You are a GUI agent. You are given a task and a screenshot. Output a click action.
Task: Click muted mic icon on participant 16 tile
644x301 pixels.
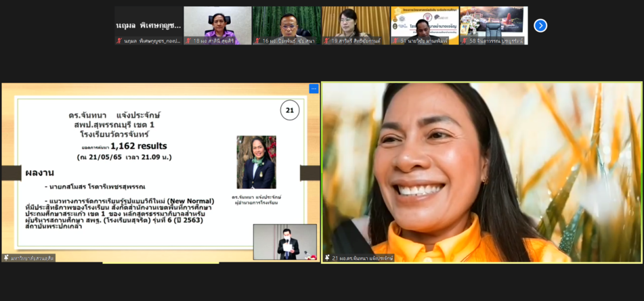point(257,41)
